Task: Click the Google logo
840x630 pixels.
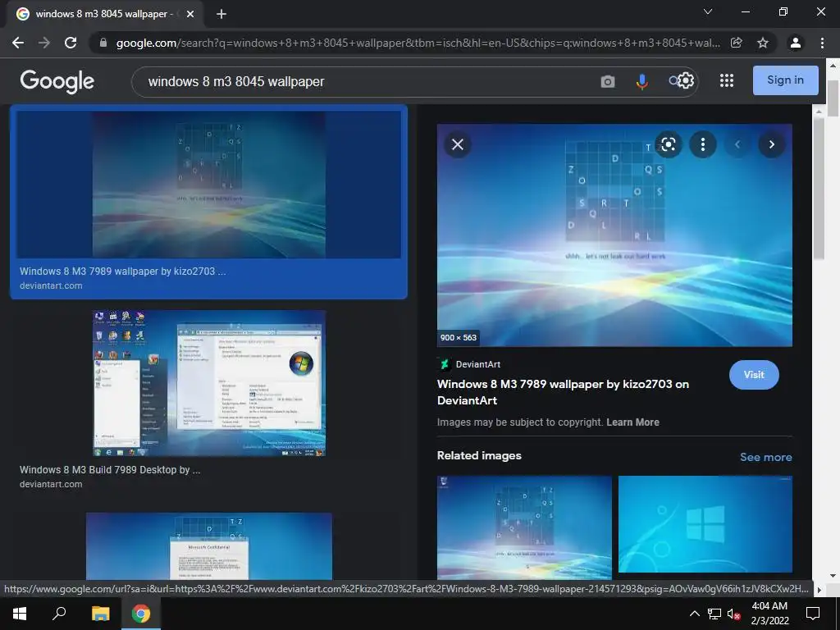Action: click(57, 81)
